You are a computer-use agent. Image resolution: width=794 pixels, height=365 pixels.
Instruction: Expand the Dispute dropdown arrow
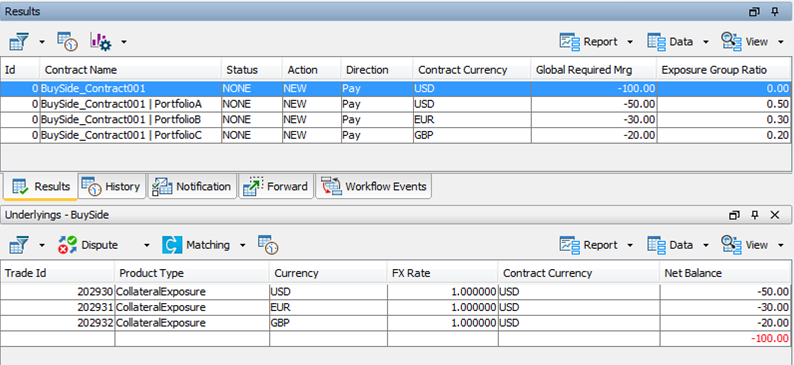(147, 246)
